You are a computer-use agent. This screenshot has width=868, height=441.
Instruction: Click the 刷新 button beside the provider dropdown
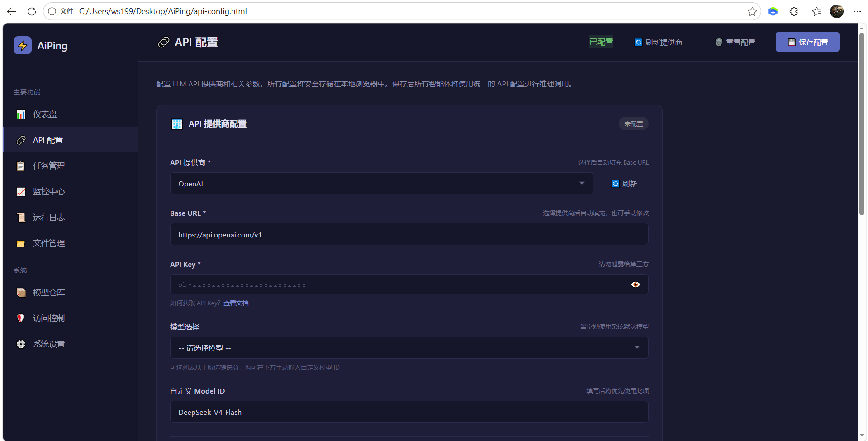625,184
